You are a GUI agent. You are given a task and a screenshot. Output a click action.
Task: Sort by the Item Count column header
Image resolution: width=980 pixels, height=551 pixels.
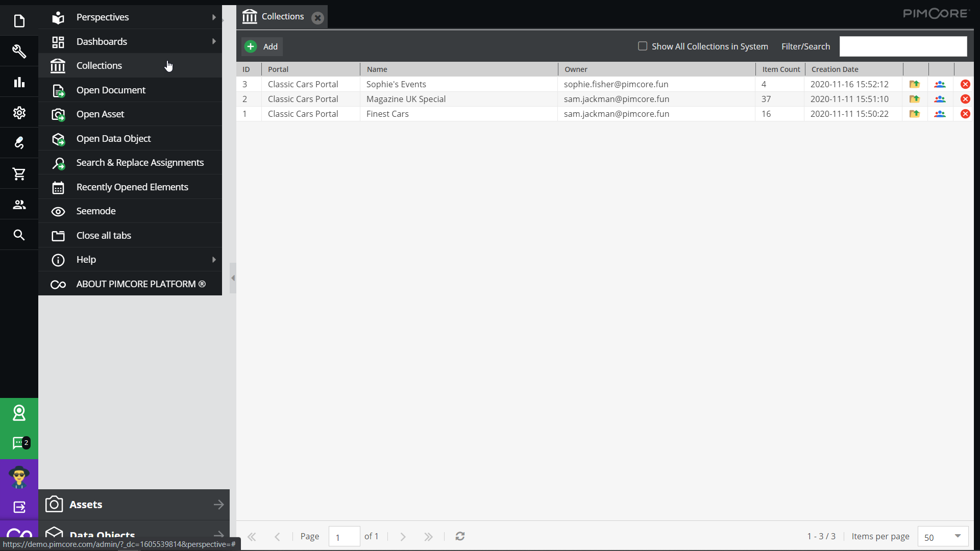780,69
